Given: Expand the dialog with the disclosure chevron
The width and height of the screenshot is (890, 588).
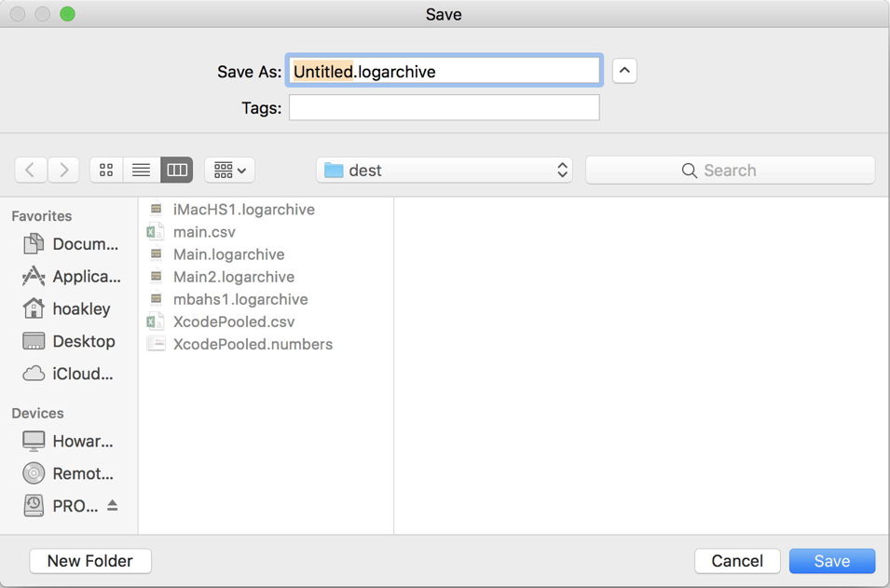Looking at the screenshot, I should click(623, 71).
